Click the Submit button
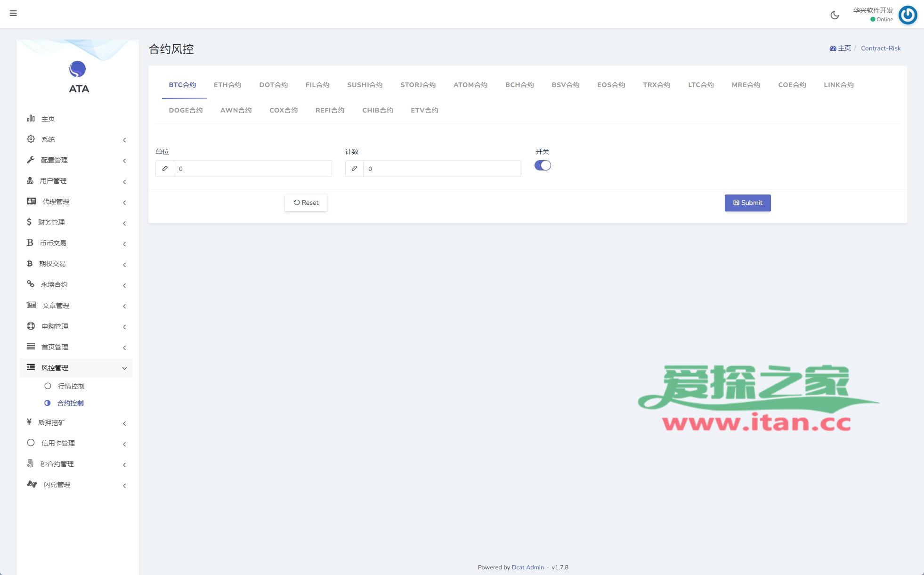924x575 pixels. point(747,202)
